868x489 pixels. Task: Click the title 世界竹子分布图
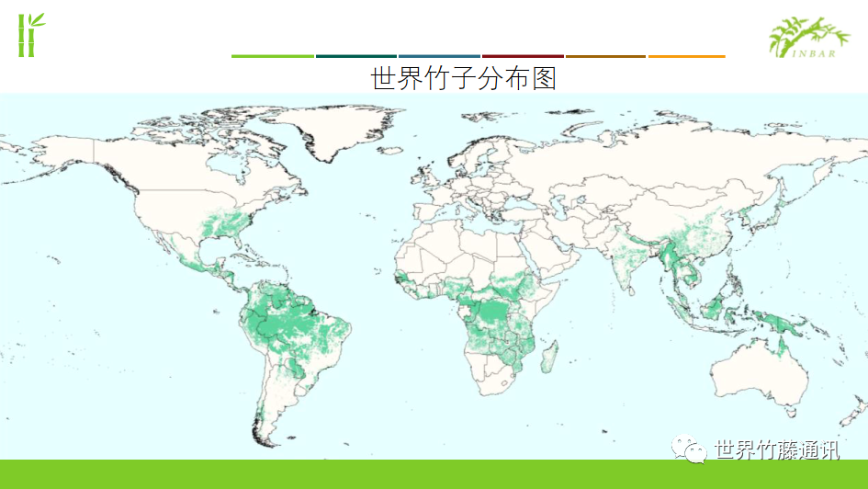coord(463,78)
